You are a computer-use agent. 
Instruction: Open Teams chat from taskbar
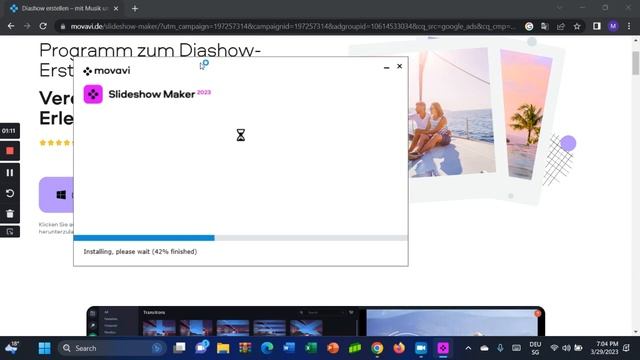(202, 348)
